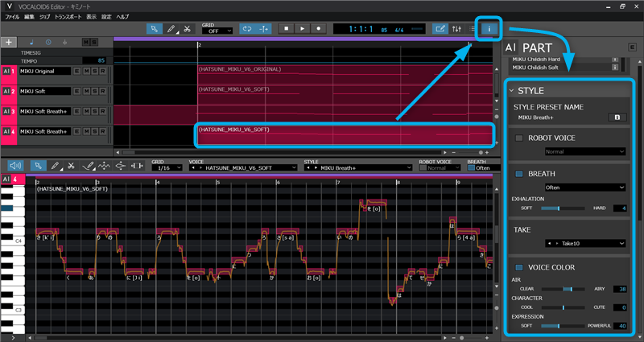
Task: Collapse the STYLE section
Action: coord(512,91)
